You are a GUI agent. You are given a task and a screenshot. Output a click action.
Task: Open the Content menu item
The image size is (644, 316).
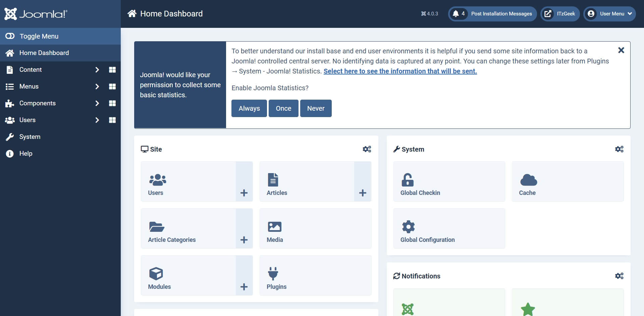tap(31, 70)
